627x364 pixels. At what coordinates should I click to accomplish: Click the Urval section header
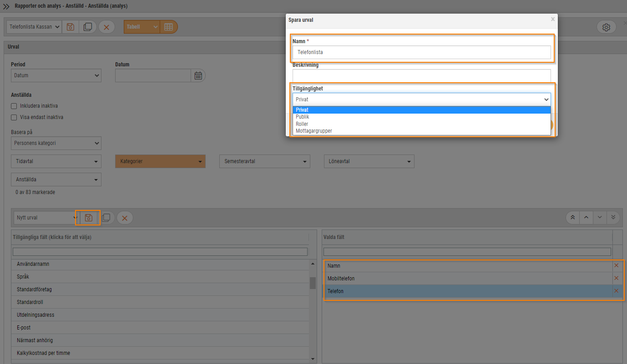(x=313, y=47)
